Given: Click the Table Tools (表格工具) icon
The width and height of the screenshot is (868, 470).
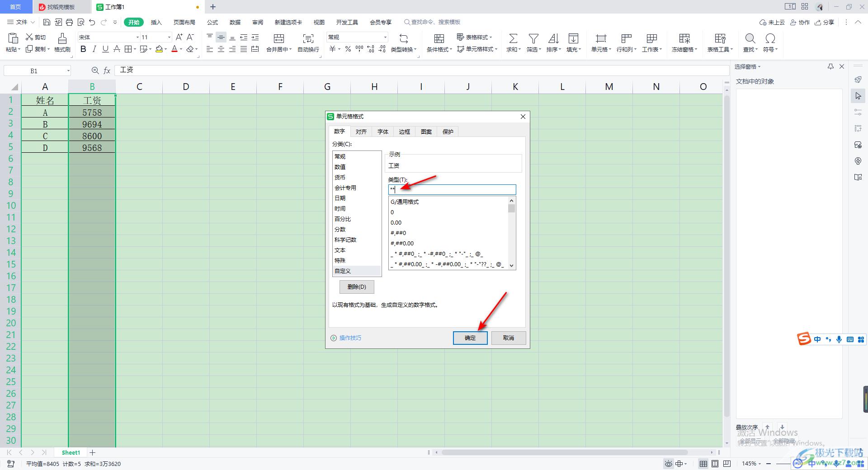Looking at the screenshot, I should (720, 38).
